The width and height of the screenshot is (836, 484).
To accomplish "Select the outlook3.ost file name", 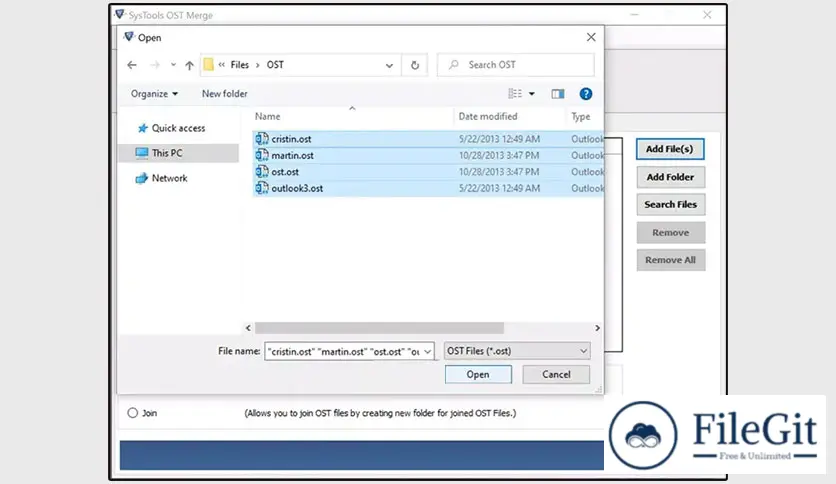I will [297, 188].
